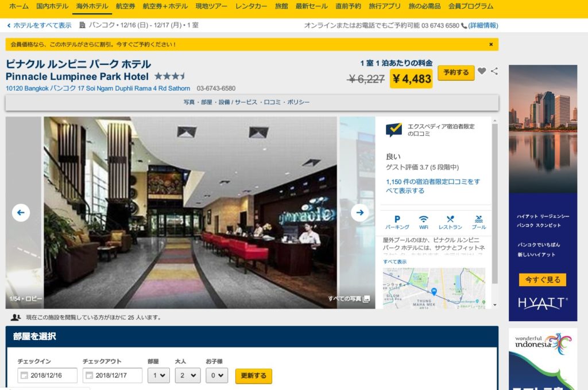Click the check-in date field
588x390 pixels.
point(47,376)
